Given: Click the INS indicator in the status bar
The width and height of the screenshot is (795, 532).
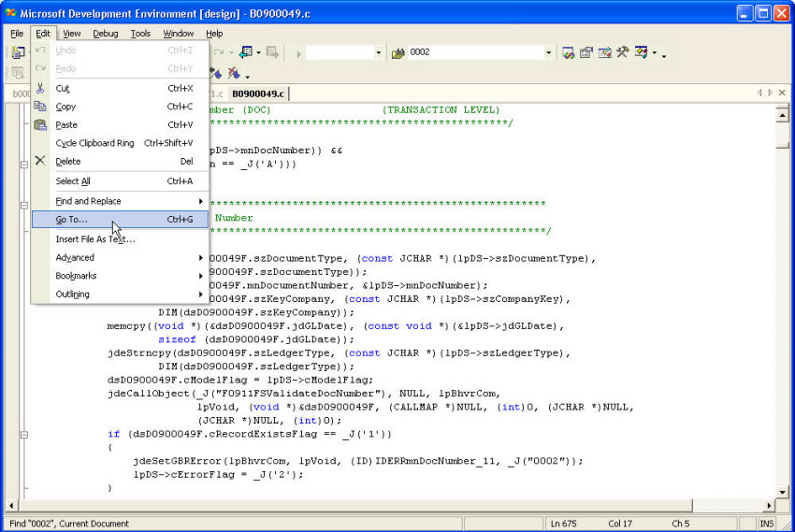Looking at the screenshot, I should coord(767,524).
